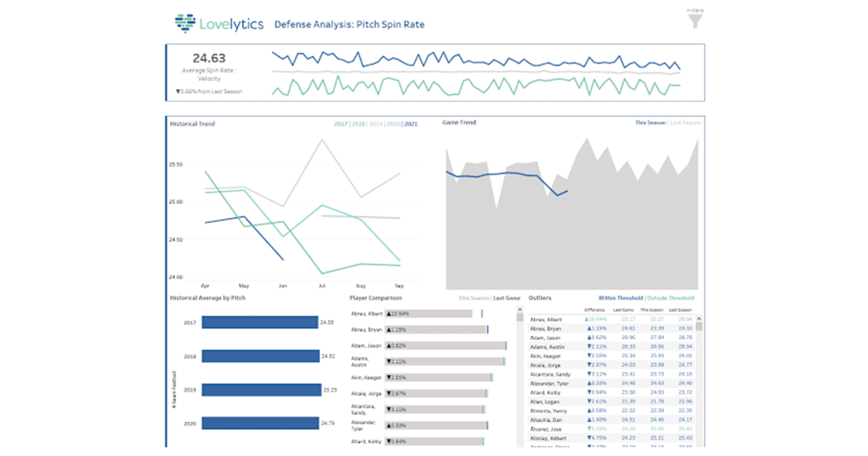Viewport: 868px width, 456px height.
Task: Select Last Game in Player Comparison
Action: (506, 298)
